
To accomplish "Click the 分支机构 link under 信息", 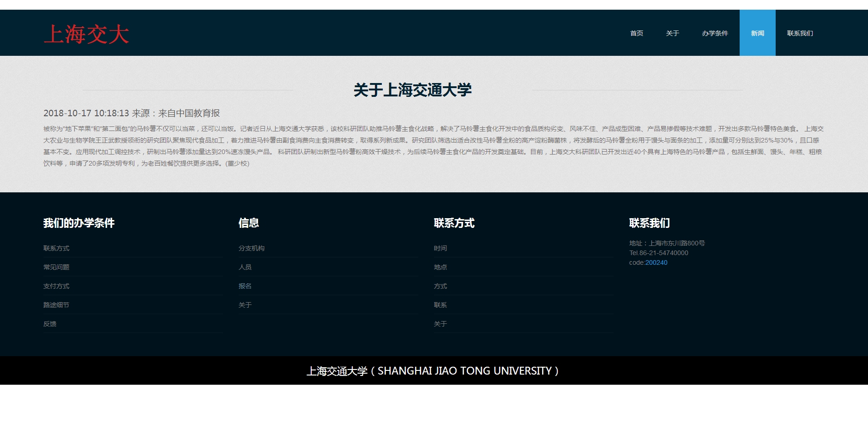I will pyautogui.click(x=252, y=248).
